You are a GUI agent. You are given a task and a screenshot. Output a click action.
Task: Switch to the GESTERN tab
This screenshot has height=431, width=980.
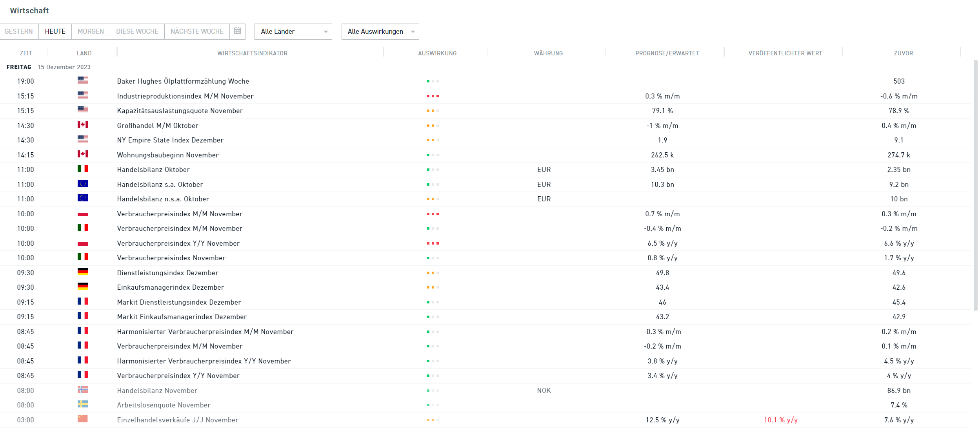click(19, 31)
